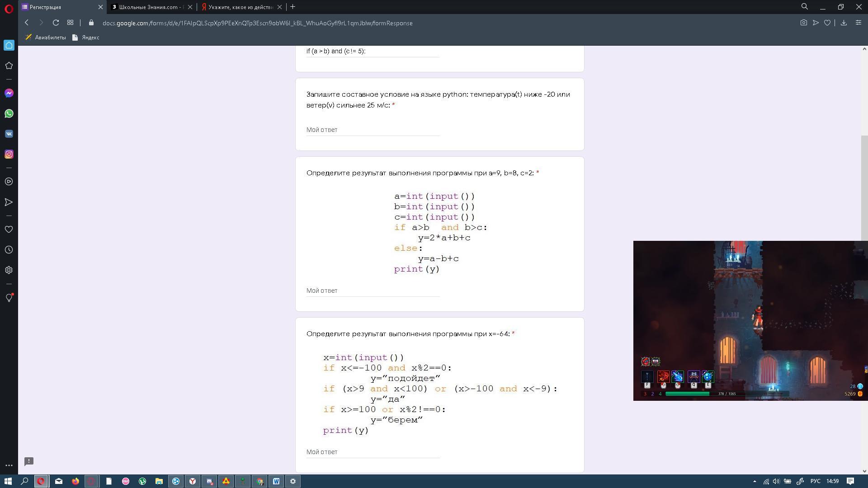Image resolution: width=868 pixels, height=488 pixels.
Task: Expand Windows system tray hidden icons
Action: tap(754, 482)
